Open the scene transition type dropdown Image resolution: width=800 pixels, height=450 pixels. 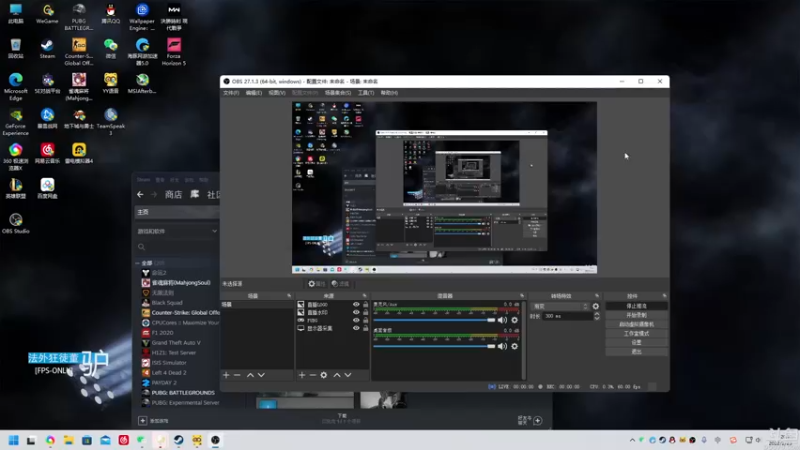[560, 306]
